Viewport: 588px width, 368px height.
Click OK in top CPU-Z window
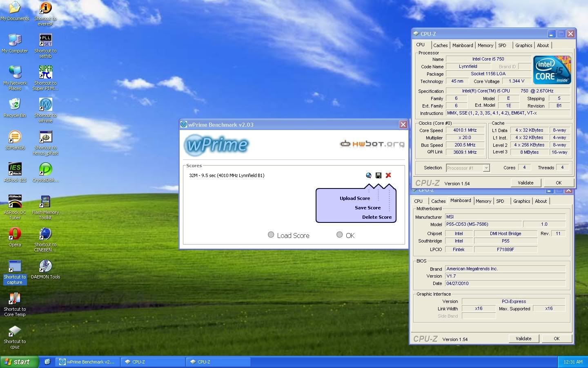point(559,183)
